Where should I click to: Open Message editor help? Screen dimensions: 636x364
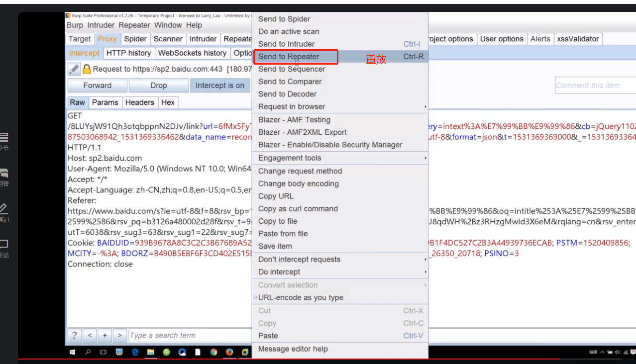point(340,349)
